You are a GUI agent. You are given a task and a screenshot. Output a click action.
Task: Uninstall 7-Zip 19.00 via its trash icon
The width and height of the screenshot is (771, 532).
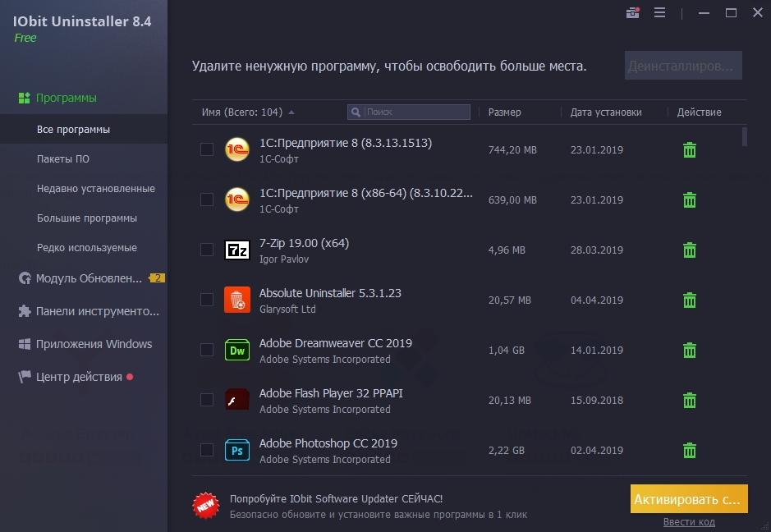690,250
